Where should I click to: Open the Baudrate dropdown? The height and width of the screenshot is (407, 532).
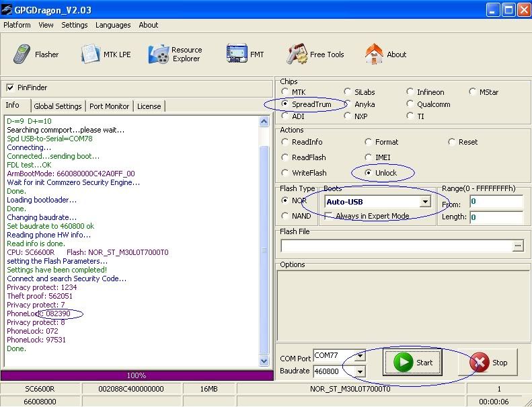[360, 371]
